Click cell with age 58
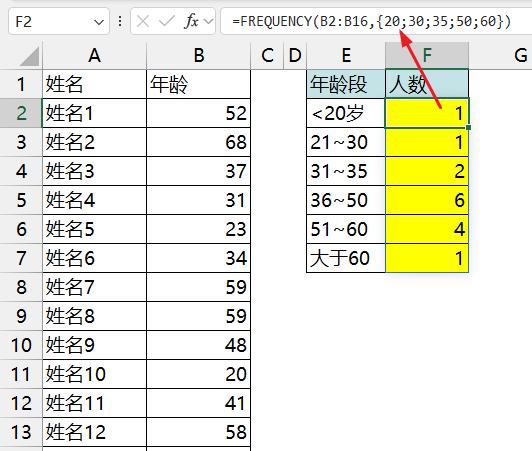Screen dimensions: 532x451 pos(198,432)
